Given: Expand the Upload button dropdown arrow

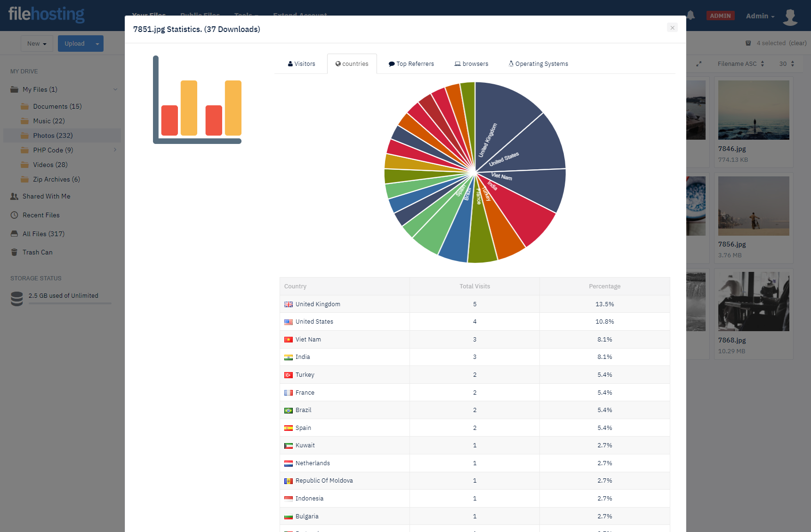Looking at the screenshot, I should [x=97, y=44].
